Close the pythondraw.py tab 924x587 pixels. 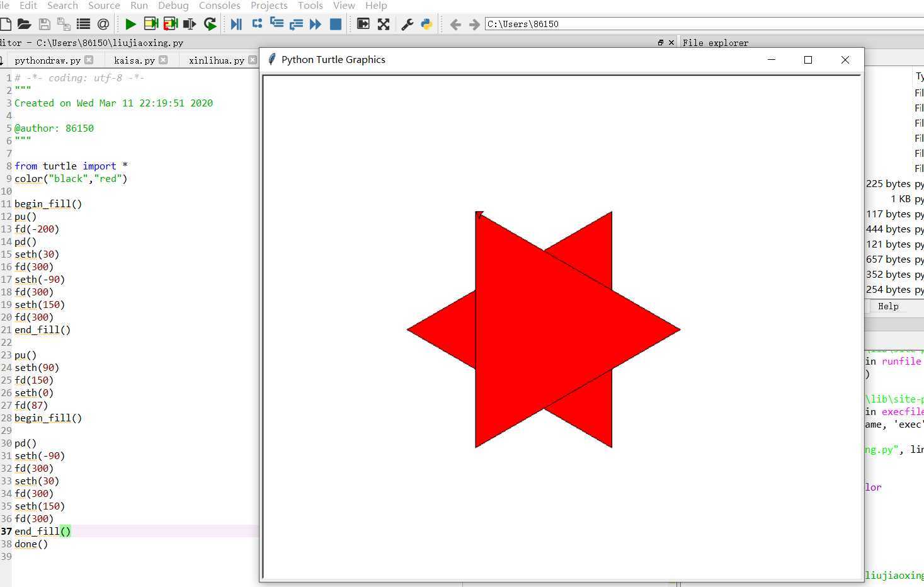click(x=89, y=60)
